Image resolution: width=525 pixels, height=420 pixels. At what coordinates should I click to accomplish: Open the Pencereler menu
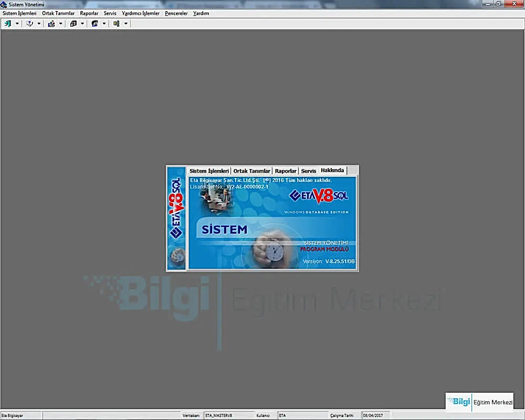176,13
